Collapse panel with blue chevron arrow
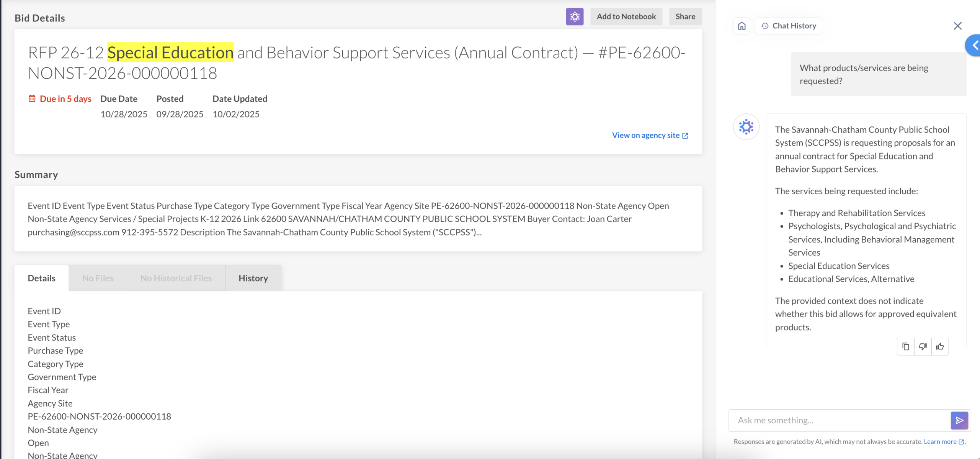The width and height of the screenshot is (980, 459). [x=974, y=45]
